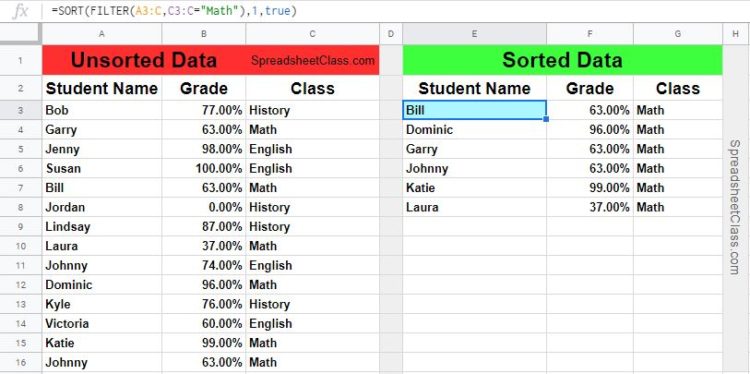Select 'Math' class cell beside sorted Laura
750x374 pixels.
[678, 207]
